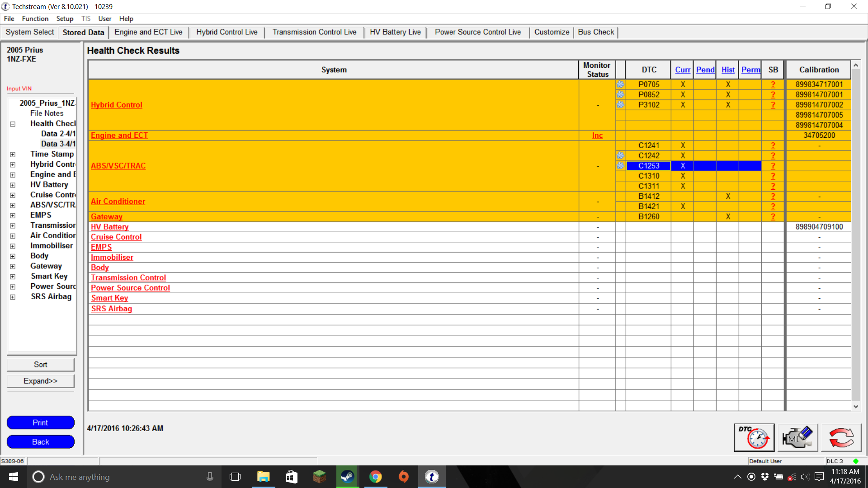Click the Expand>> button
Screen dimensions: 868x488
(40, 381)
